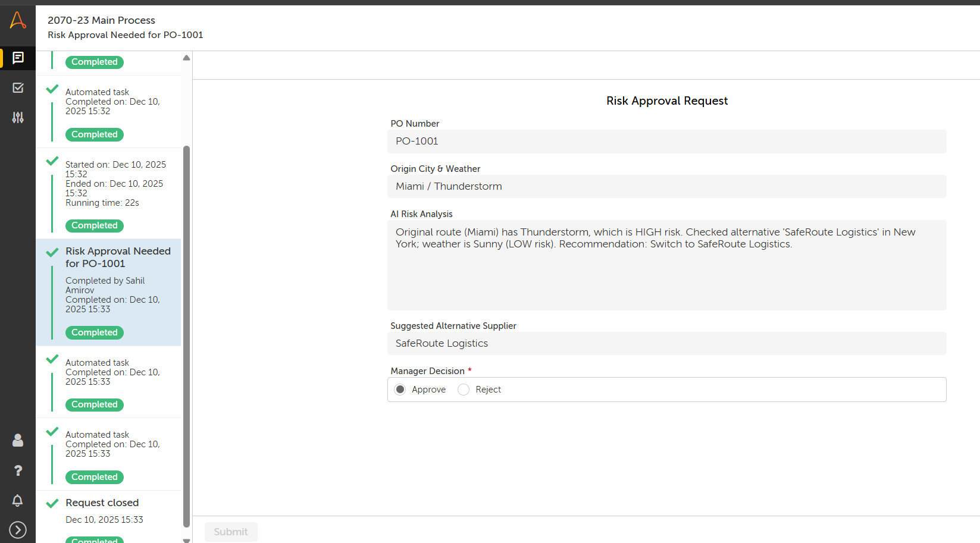The width and height of the screenshot is (980, 543).
Task: Select Risk Approval Needed for PO-1001 step
Action: point(118,258)
